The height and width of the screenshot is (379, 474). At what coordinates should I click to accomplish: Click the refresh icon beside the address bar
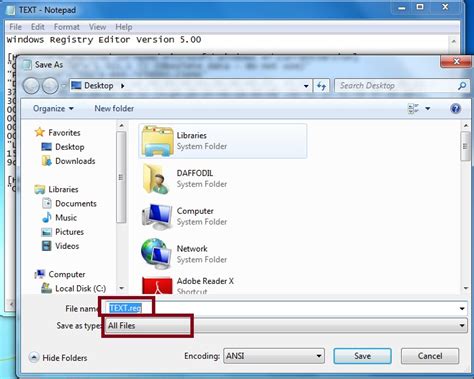pyautogui.click(x=321, y=86)
